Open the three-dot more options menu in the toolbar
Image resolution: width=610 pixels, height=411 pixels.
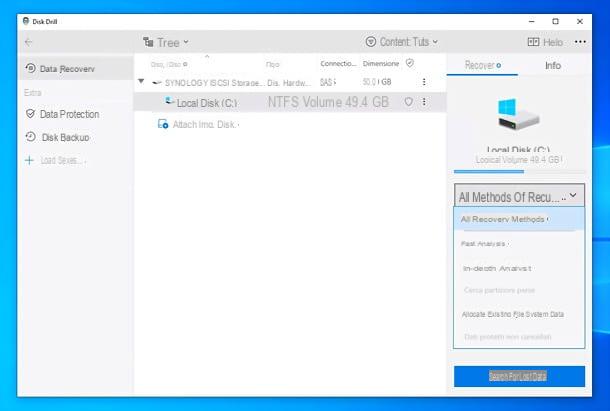point(580,42)
